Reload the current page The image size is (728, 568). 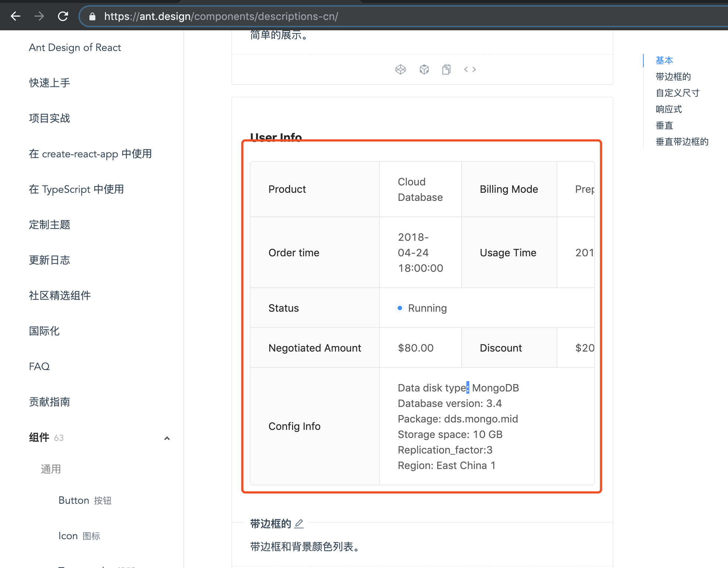point(63,16)
